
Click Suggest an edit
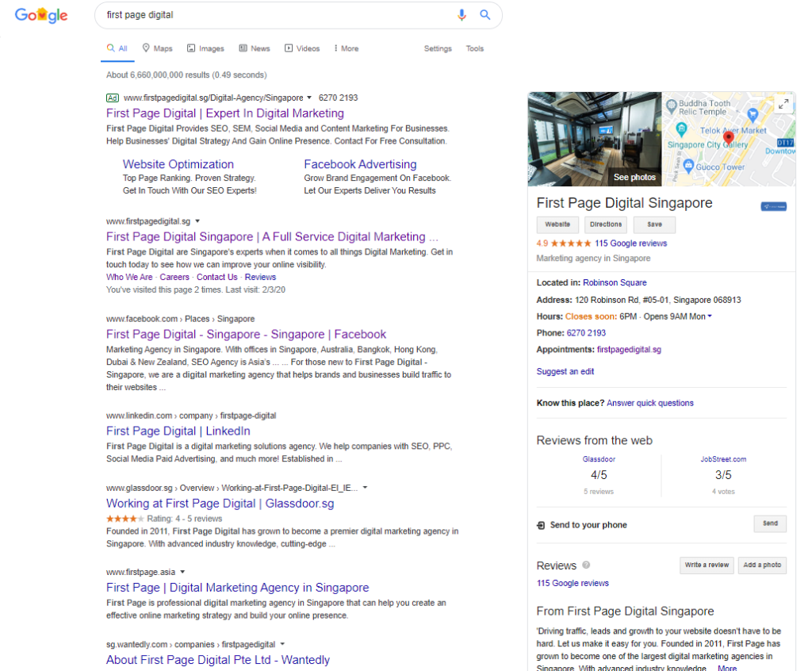[565, 371]
